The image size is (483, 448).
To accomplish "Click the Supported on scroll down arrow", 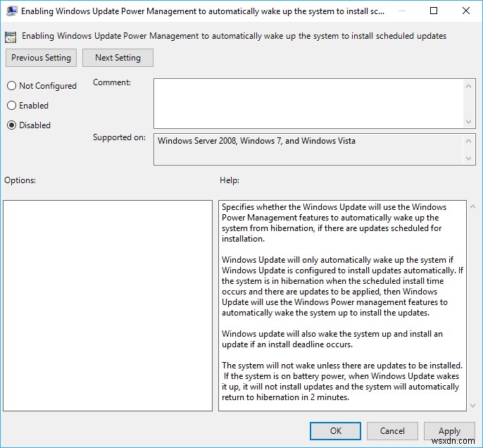I will click(x=468, y=158).
